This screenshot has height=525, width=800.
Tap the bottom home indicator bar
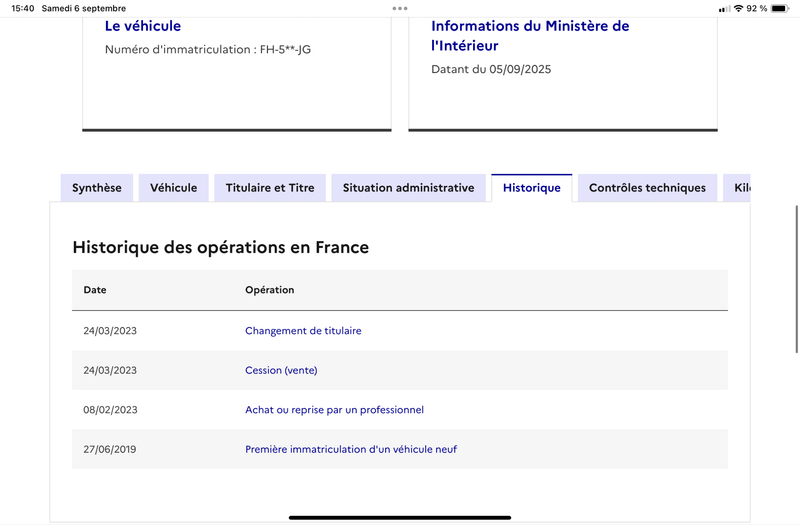[400, 517]
